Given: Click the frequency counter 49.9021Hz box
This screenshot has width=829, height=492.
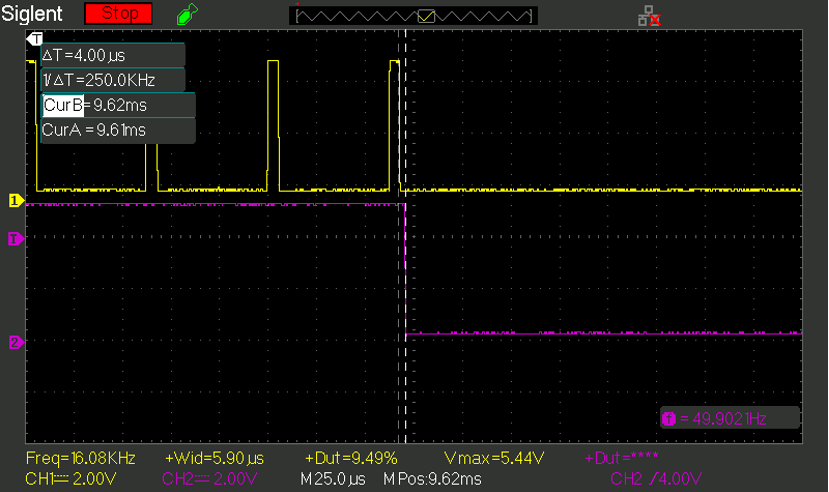Looking at the screenshot, I should click(730, 419).
